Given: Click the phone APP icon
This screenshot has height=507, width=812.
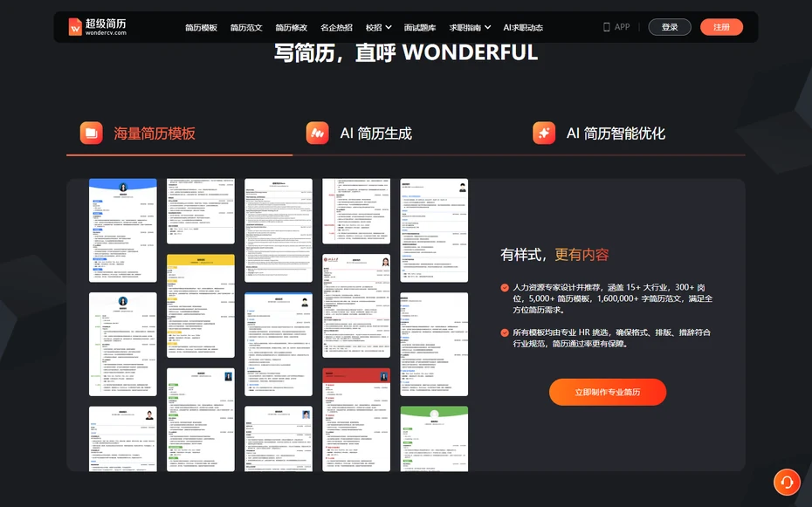Looking at the screenshot, I should click(x=607, y=27).
